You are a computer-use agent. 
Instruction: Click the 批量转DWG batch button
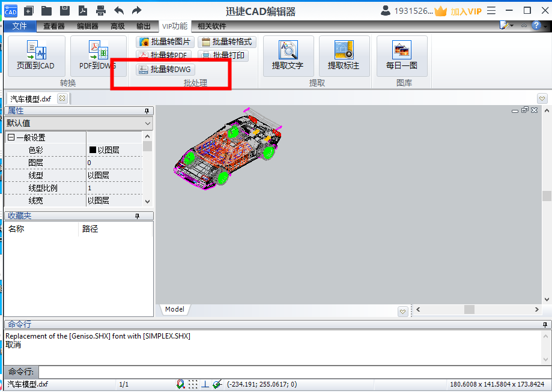click(x=165, y=69)
